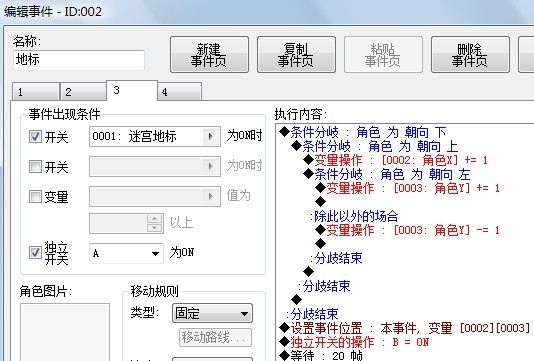Select the 条件分歧：角色 为 朝向 下 command
Image resolution: width=534 pixels, height=361 pixels.
pyautogui.click(x=362, y=132)
